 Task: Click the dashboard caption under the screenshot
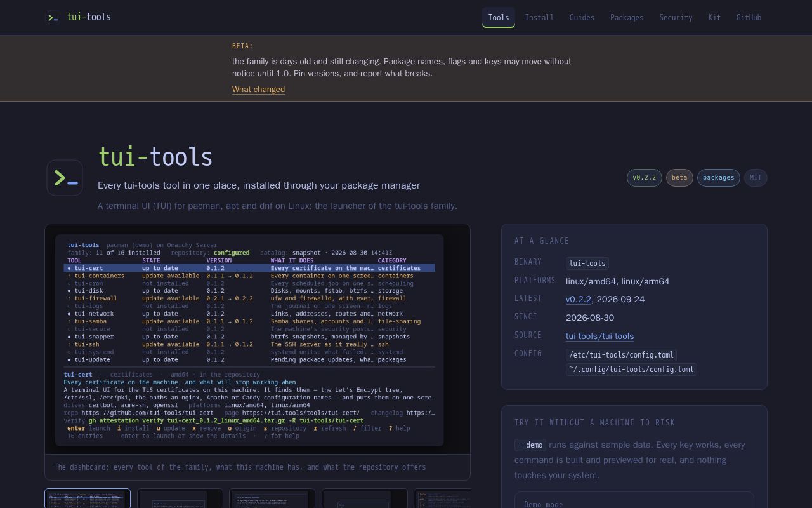(x=240, y=467)
